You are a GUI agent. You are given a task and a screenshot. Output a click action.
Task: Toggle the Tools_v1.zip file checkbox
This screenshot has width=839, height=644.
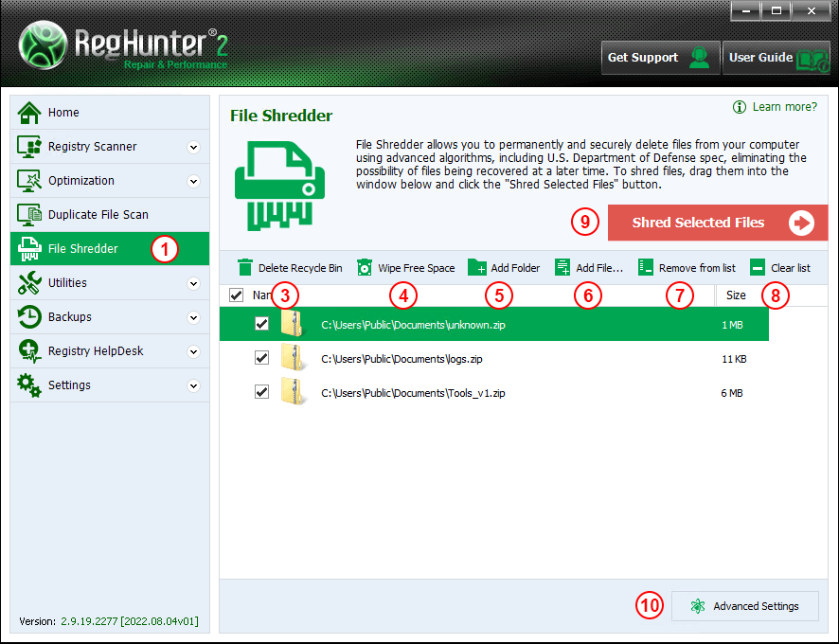coord(262,392)
